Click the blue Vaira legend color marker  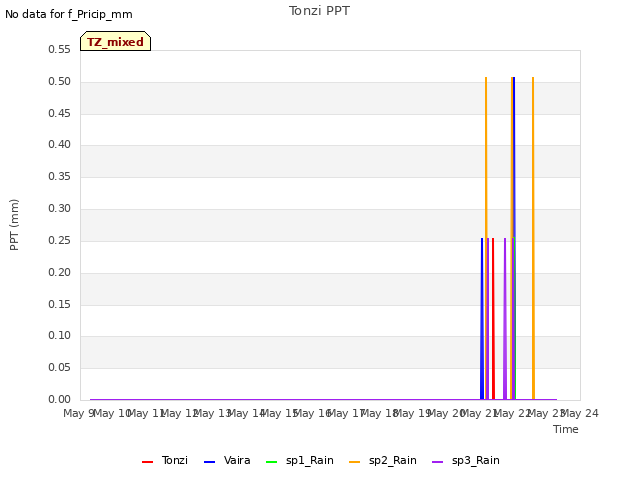[209, 462]
